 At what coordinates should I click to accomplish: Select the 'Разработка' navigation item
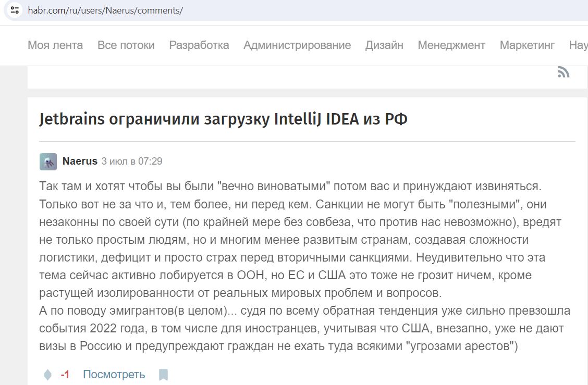(199, 45)
